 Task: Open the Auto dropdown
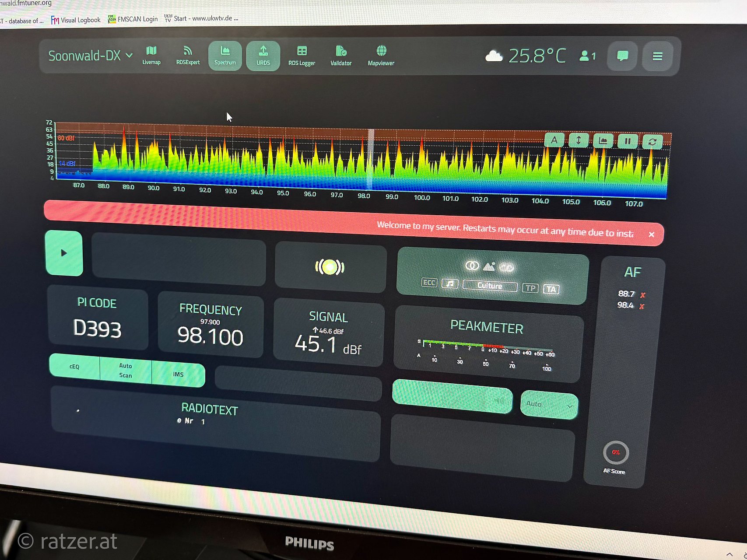pyautogui.click(x=549, y=404)
